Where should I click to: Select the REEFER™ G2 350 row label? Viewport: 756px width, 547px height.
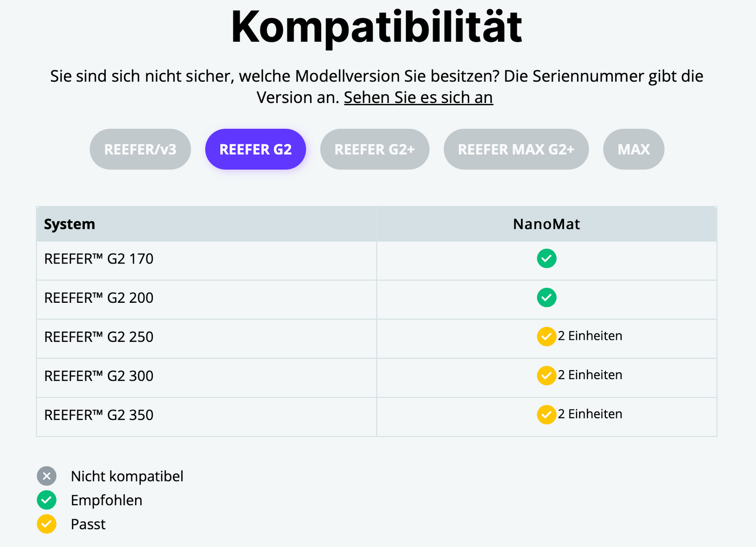99,415
